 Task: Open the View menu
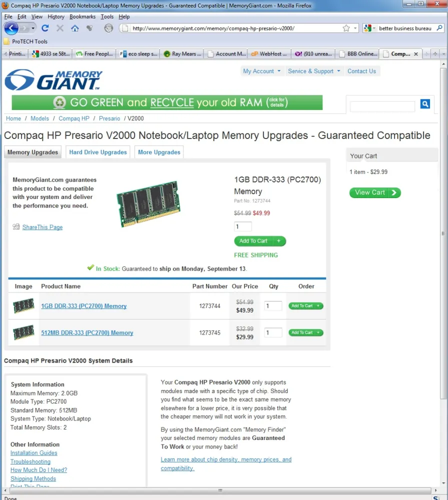coord(36,16)
